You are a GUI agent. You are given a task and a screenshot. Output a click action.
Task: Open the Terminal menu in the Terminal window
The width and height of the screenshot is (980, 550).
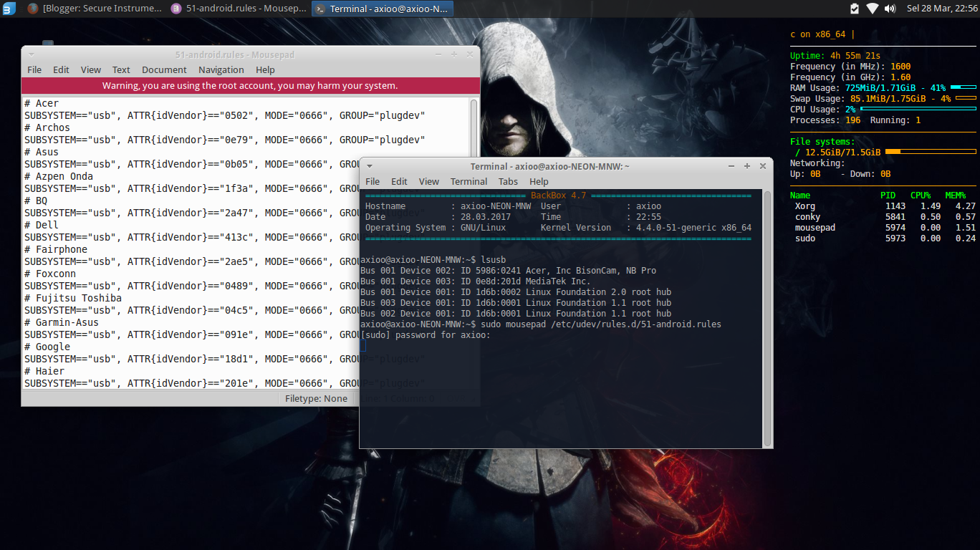469,181
